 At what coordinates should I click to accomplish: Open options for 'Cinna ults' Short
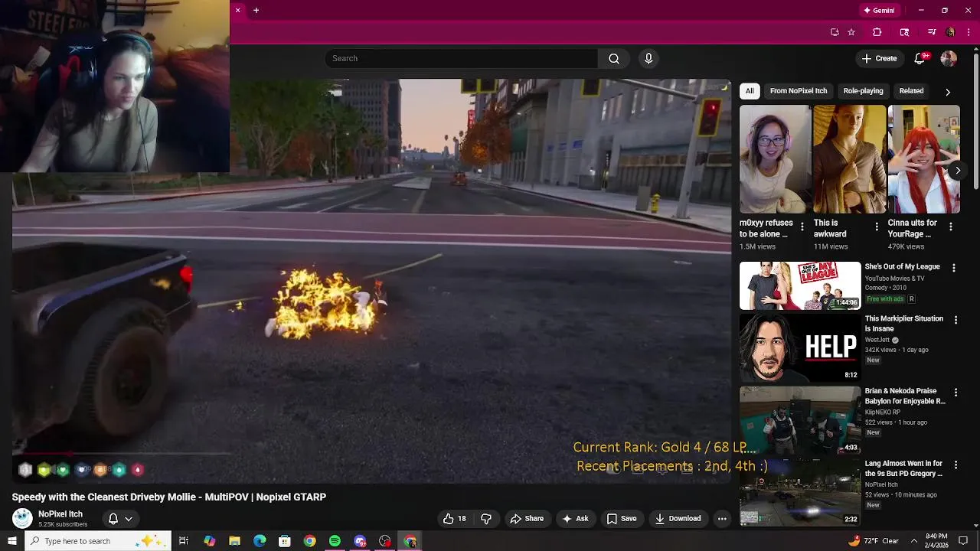point(951,227)
